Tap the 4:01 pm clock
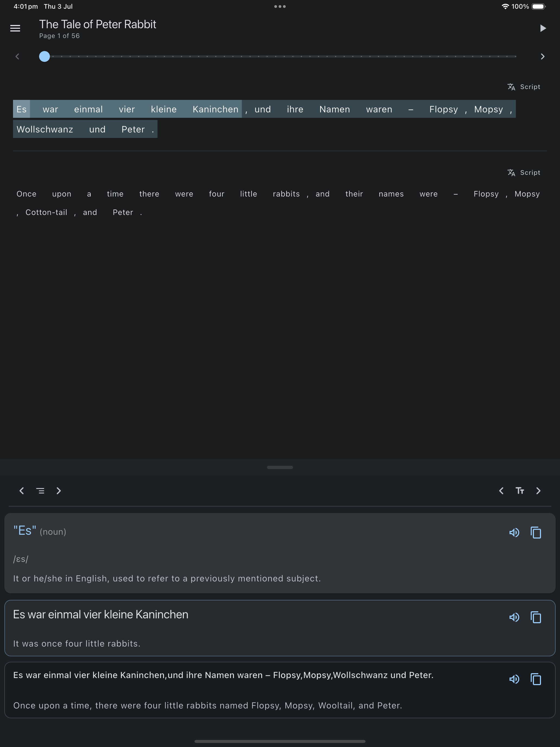This screenshot has height=747, width=560. tap(26, 7)
